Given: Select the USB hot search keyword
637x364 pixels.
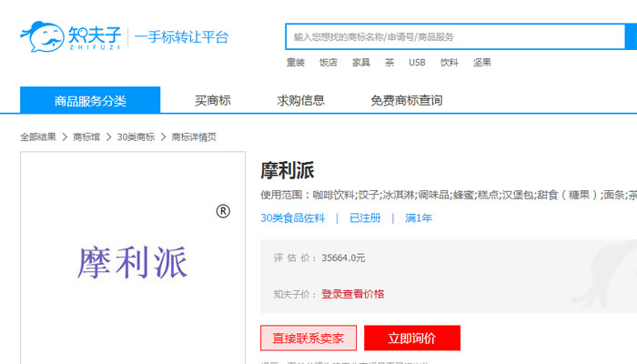Looking at the screenshot, I should pos(417,63).
